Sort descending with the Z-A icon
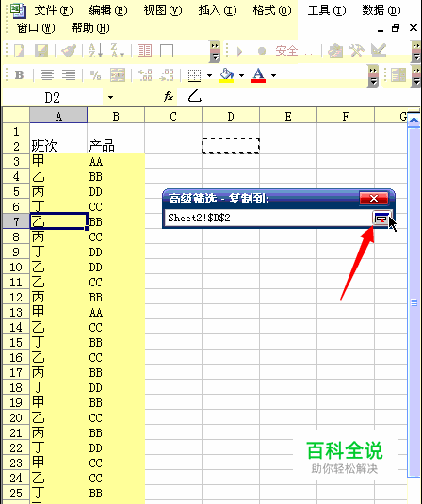This screenshot has width=422, height=504. click(118, 51)
